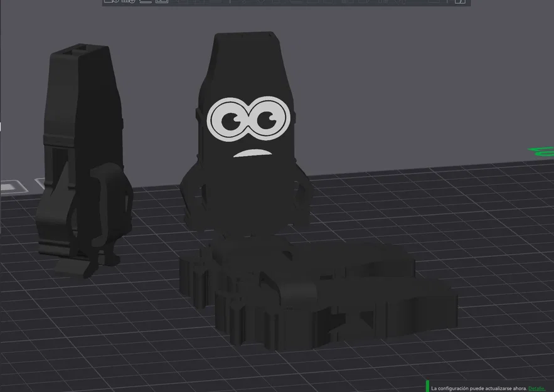Click the rightmost icon on the toolbar

click(460, 2)
